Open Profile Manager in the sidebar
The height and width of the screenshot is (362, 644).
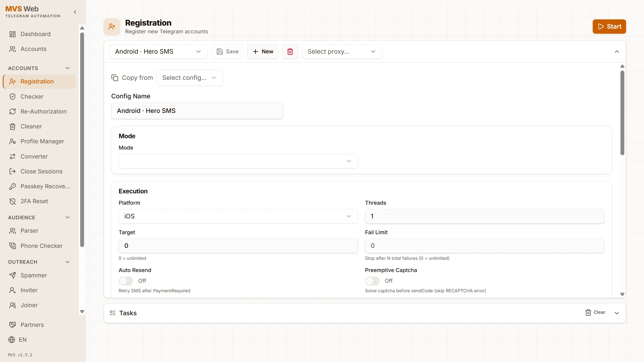39,142
